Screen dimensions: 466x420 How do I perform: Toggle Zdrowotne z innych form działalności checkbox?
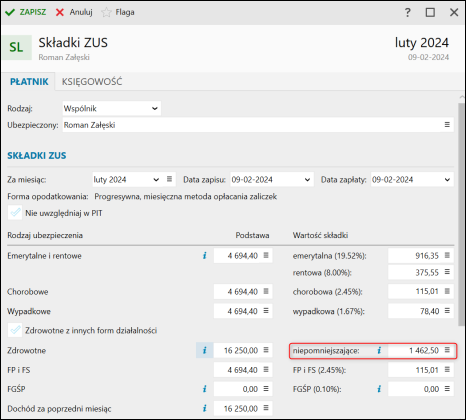click(15, 330)
